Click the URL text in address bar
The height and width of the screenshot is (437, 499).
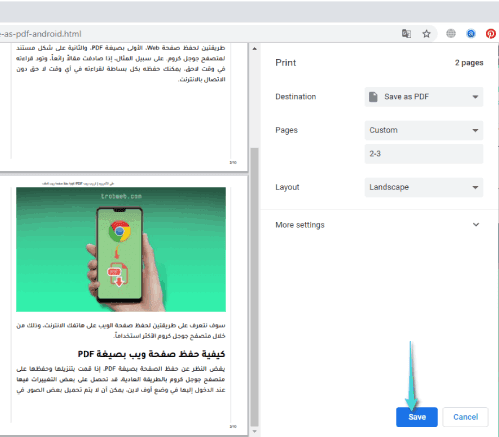point(41,34)
